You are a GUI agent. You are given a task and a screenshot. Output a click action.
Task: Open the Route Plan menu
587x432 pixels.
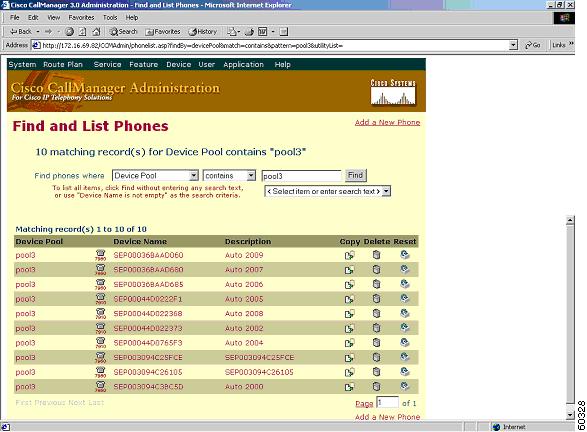pyautogui.click(x=63, y=64)
